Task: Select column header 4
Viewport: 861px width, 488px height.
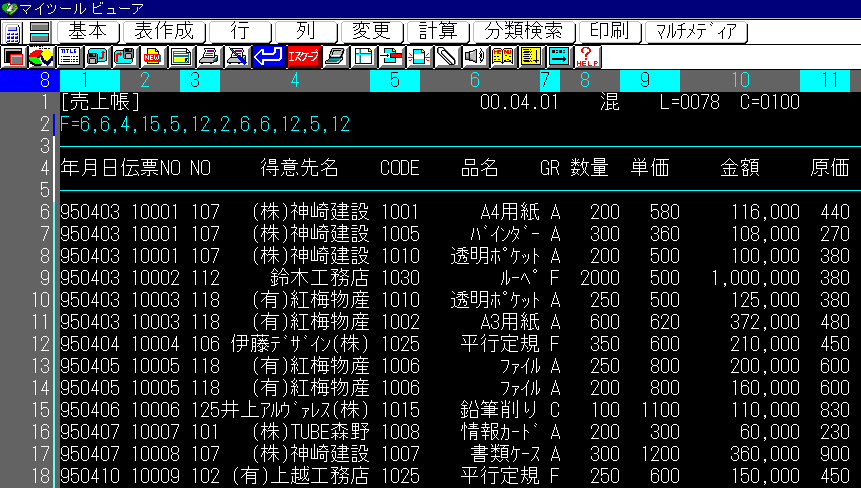Action: click(x=295, y=81)
